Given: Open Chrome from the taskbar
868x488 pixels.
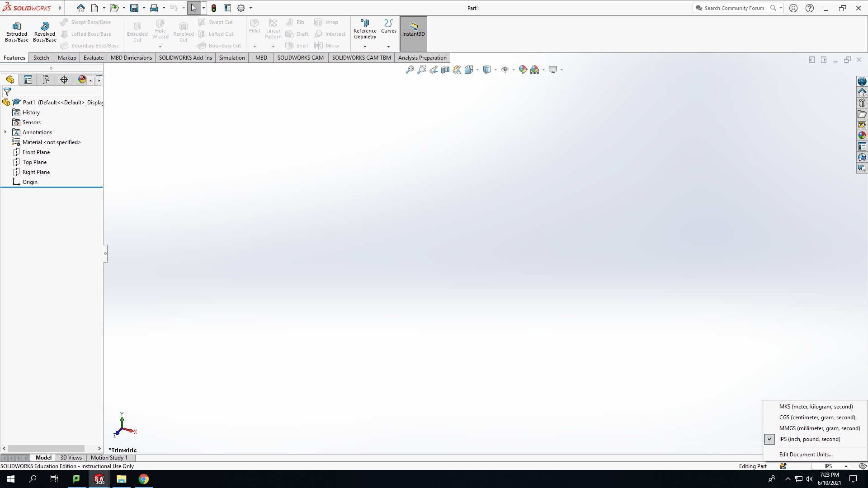Looking at the screenshot, I should click(144, 479).
